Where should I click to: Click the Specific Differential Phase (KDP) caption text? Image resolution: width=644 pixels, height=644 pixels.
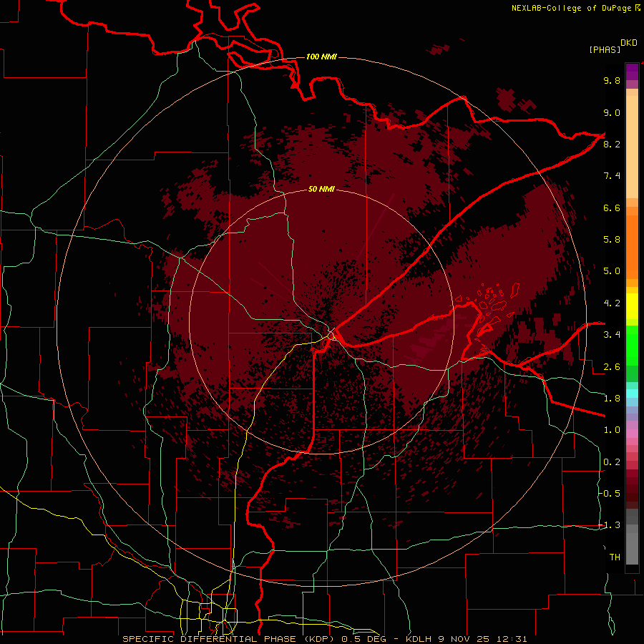tap(228, 639)
